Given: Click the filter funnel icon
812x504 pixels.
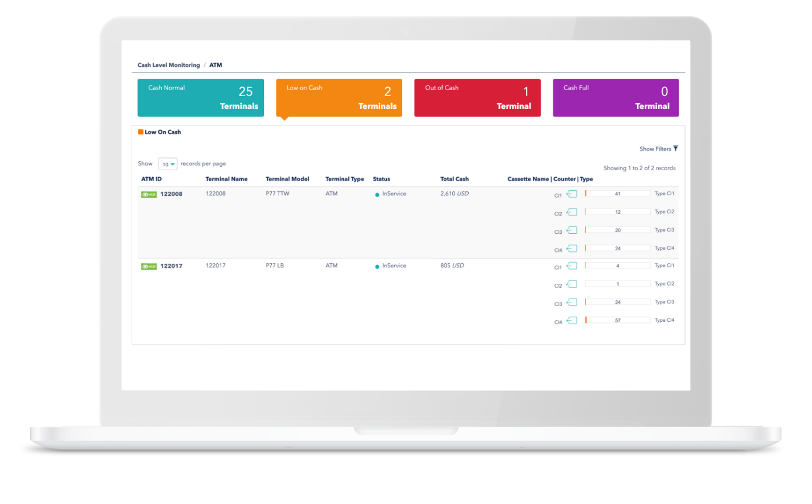Looking at the screenshot, I should click(675, 149).
